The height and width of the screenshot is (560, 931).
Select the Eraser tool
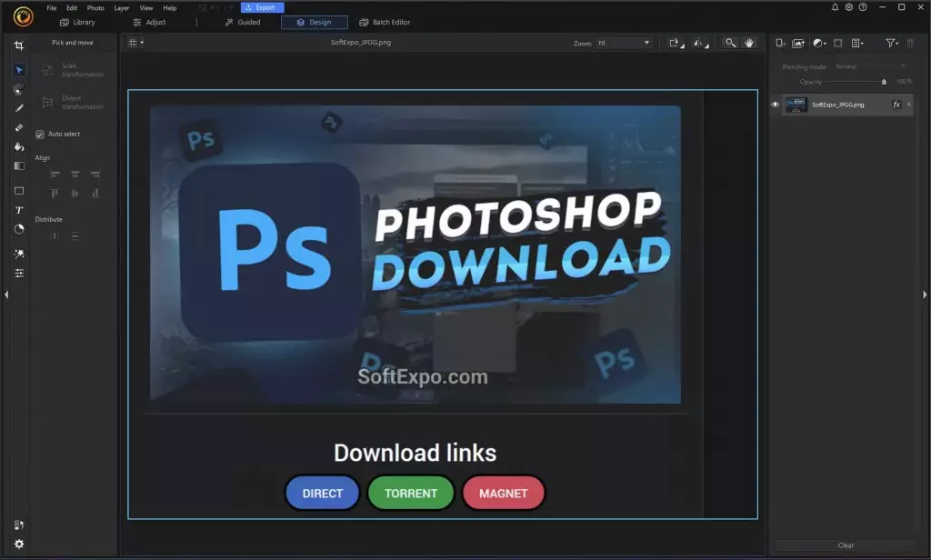(18, 127)
